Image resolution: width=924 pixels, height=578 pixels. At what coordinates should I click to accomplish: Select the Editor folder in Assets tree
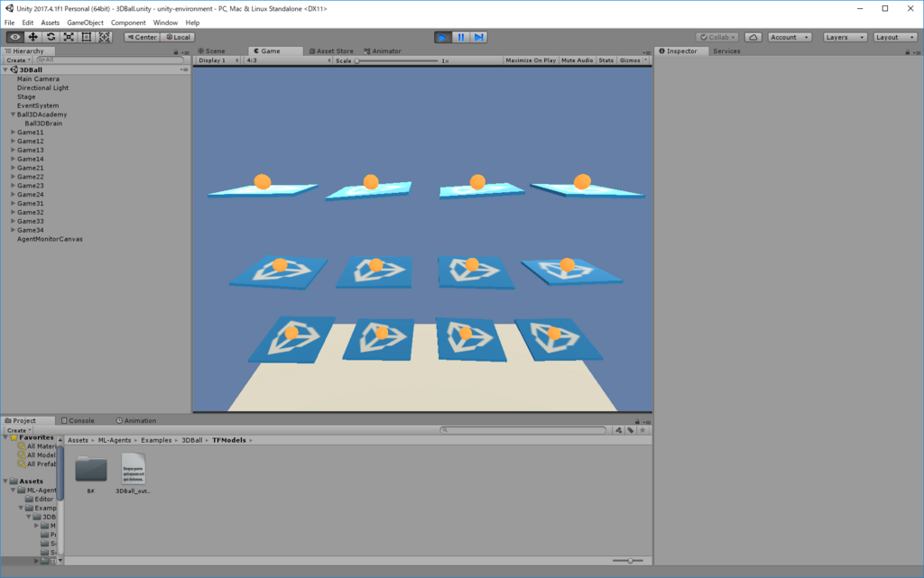click(x=40, y=500)
